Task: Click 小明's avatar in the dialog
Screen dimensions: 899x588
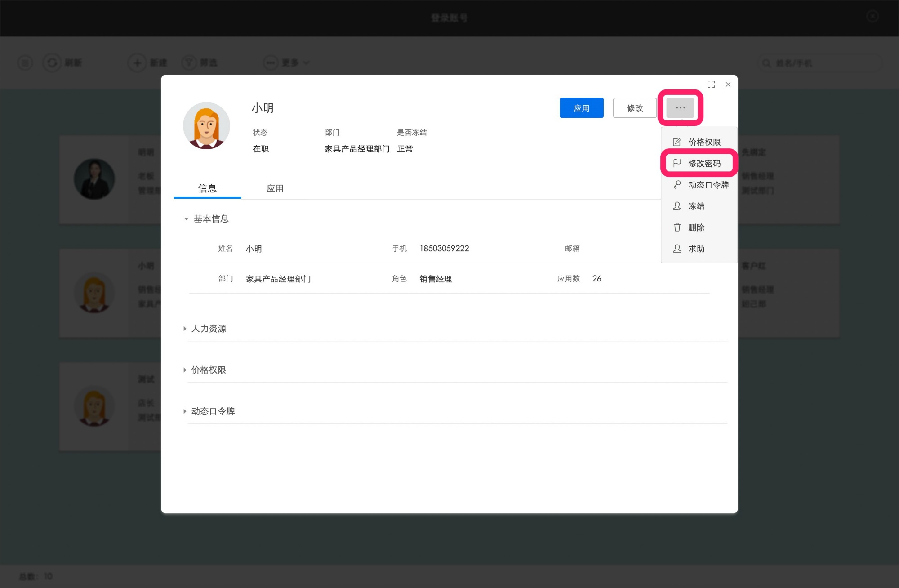Action: pos(206,126)
